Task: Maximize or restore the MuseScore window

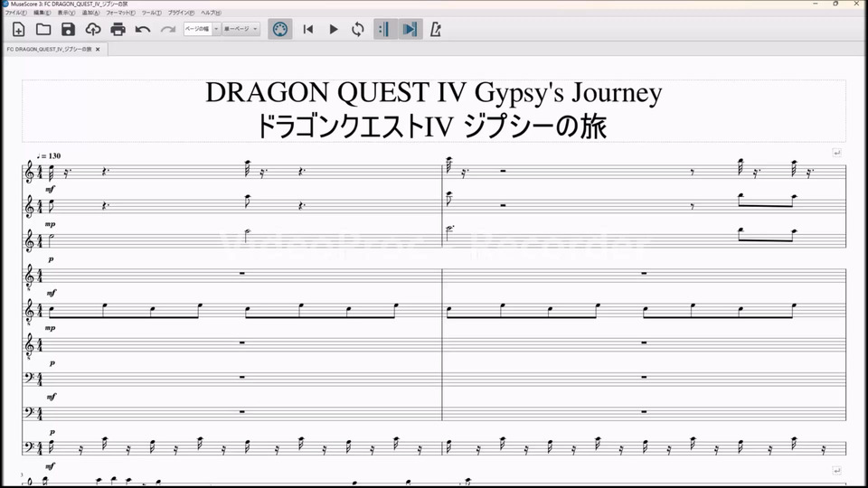Action: click(x=835, y=4)
